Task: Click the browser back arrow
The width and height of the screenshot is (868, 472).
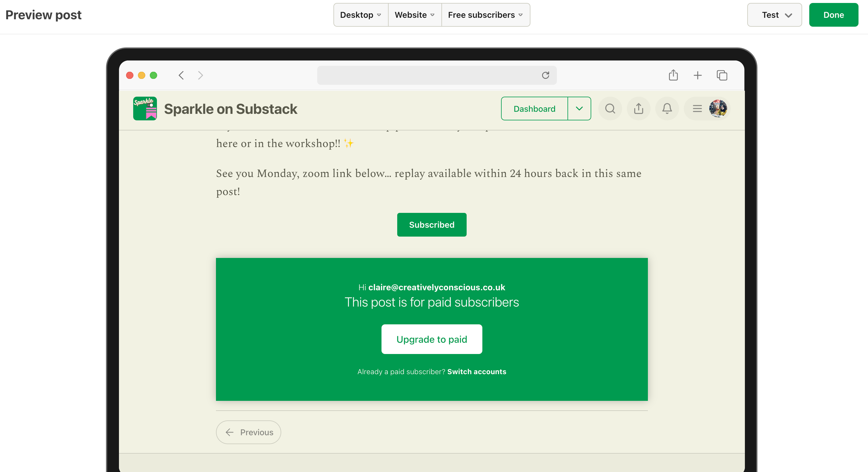Action: pos(181,75)
